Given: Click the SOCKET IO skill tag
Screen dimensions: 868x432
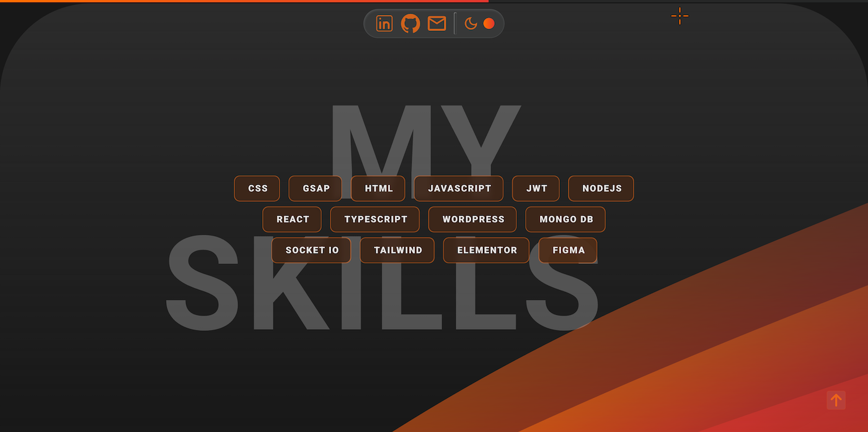Looking at the screenshot, I should point(311,250).
